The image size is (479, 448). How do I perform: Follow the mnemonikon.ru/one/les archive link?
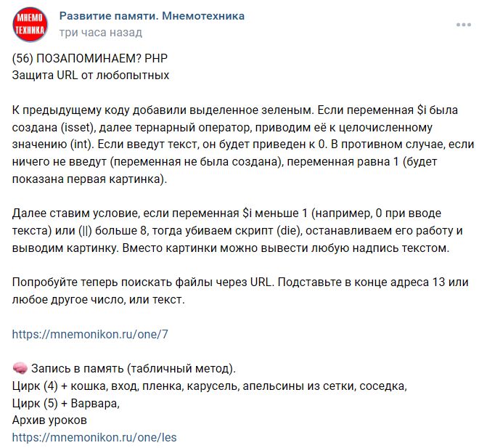click(x=94, y=437)
